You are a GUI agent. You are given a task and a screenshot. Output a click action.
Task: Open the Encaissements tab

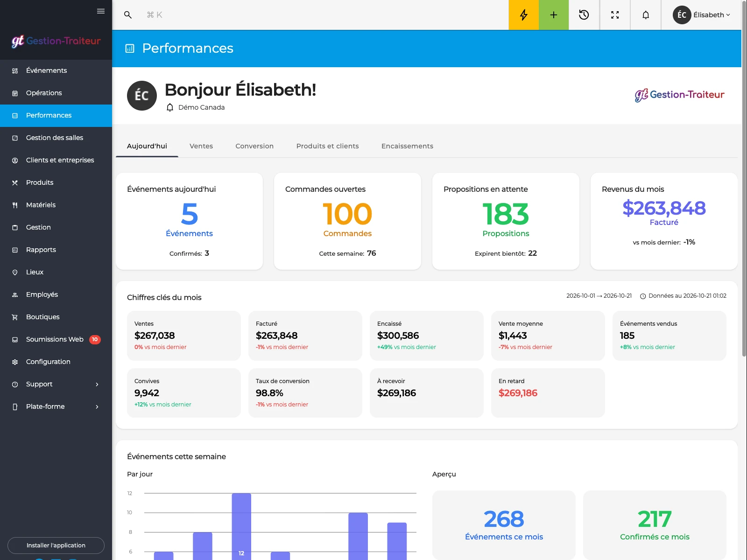[x=407, y=146]
